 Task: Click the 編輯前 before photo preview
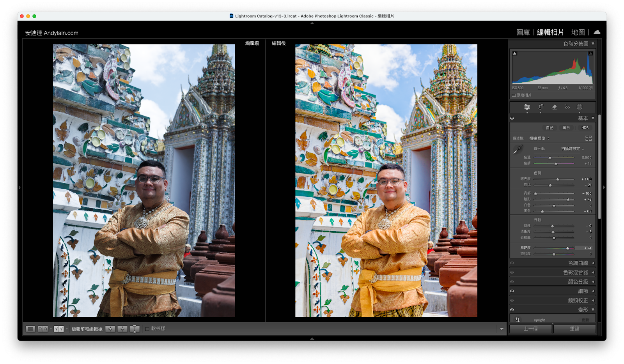[x=144, y=180]
